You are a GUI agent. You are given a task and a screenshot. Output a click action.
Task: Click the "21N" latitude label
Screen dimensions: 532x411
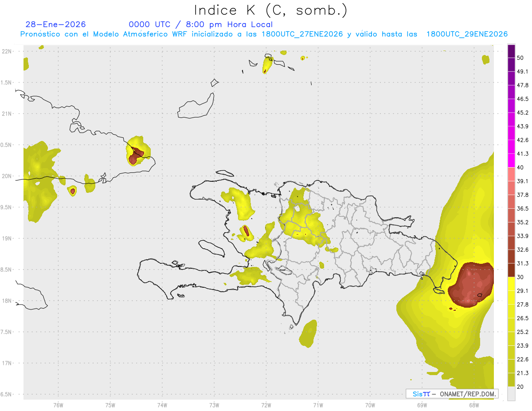(7, 114)
